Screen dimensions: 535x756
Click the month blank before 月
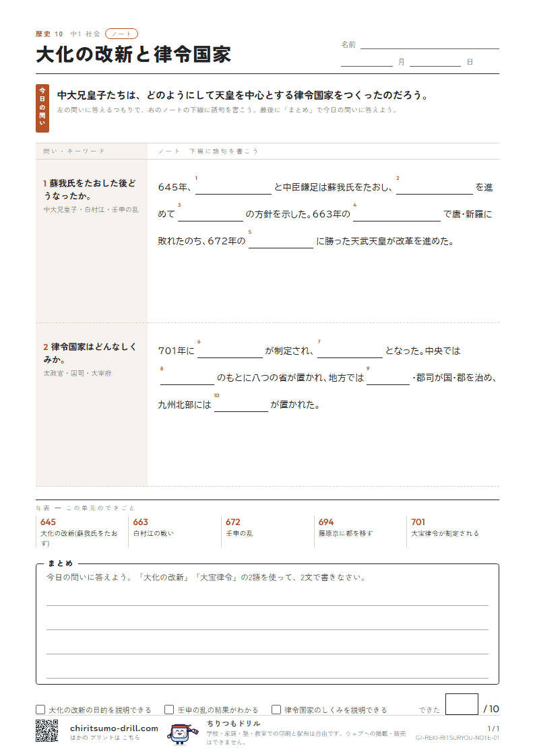(x=367, y=62)
